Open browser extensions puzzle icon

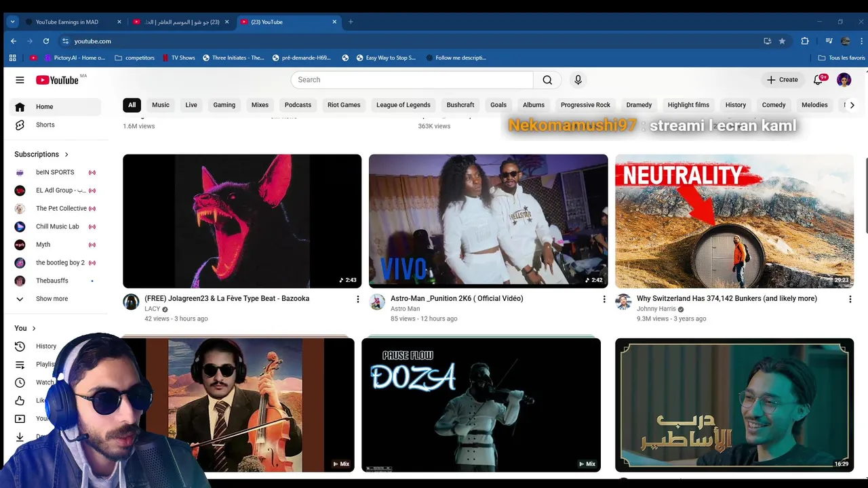[805, 41]
